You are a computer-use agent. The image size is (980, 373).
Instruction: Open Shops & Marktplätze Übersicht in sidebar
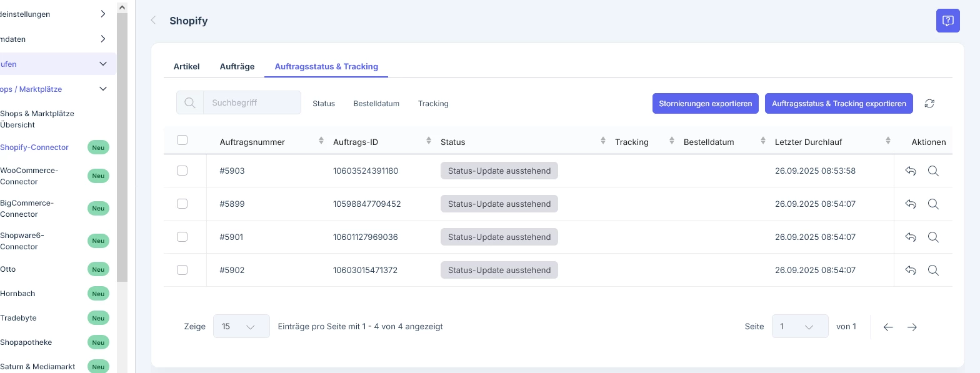(x=37, y=119)
